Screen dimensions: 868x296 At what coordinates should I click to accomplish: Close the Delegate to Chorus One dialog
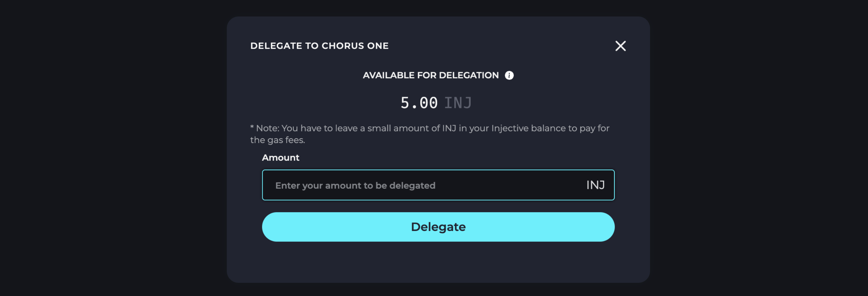point(620,46)
